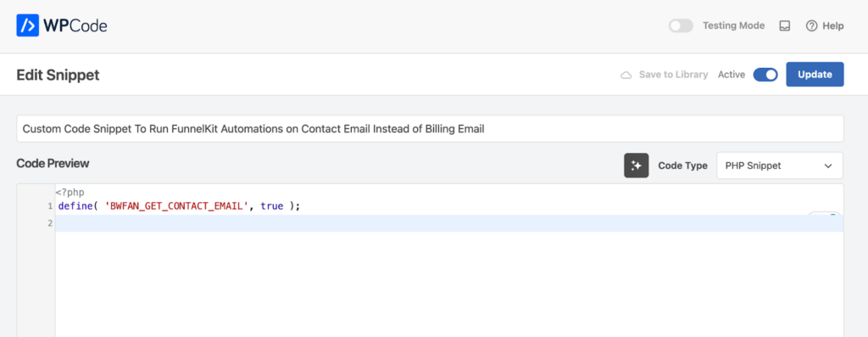Open the Code Type dropdown
This screenshot has width=868, height=337.
pos(780,166)
